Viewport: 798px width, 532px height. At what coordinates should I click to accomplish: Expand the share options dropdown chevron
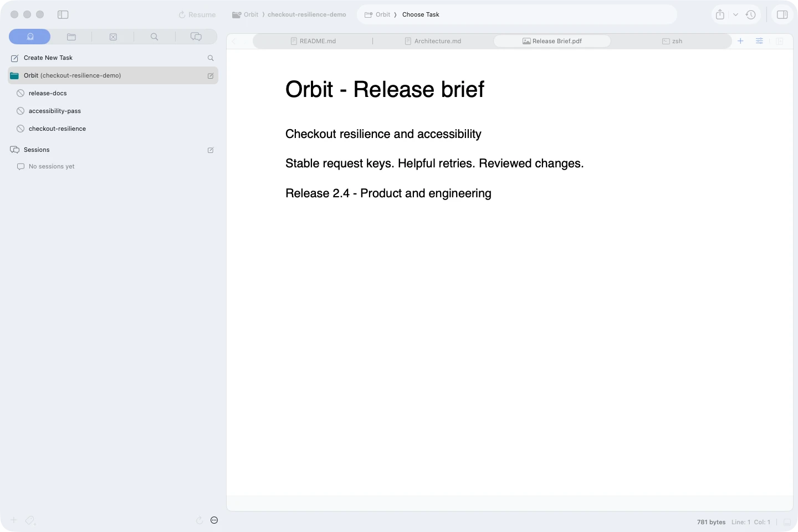pos(735,15)
